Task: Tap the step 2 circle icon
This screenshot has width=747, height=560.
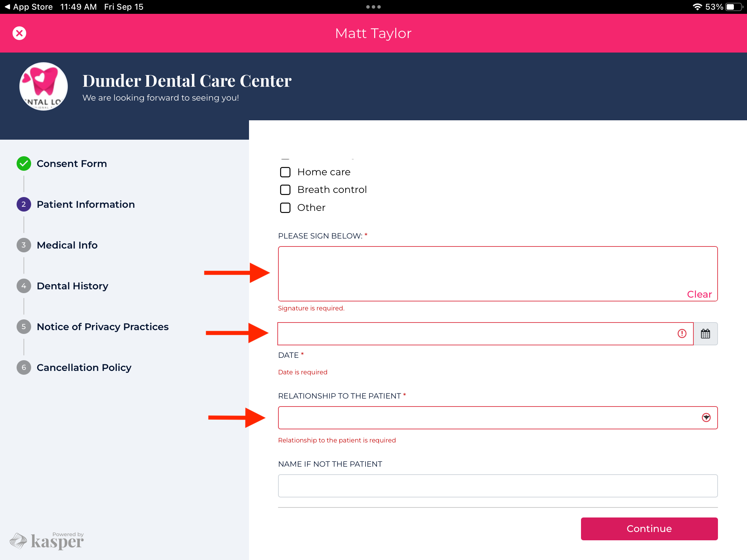Action: coord(24,204)
